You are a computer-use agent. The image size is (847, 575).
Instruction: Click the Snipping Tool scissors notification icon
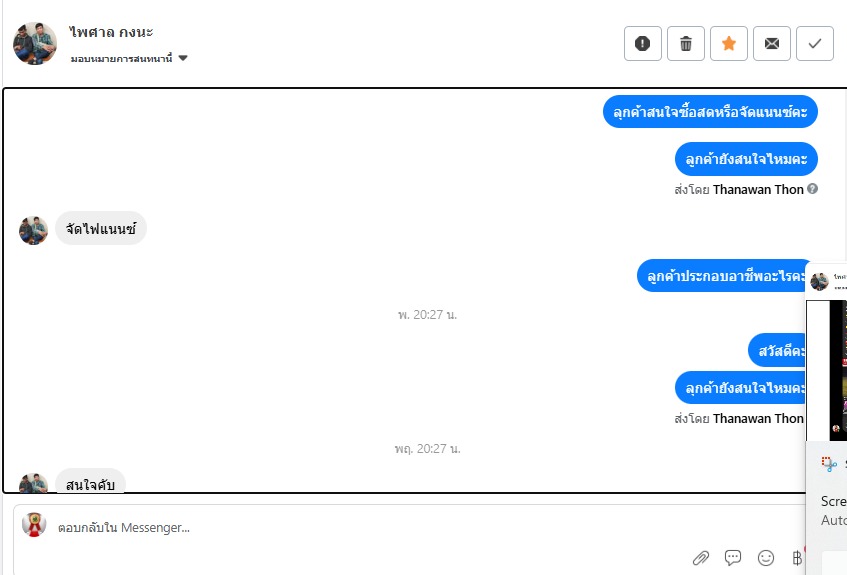point(829,464)
